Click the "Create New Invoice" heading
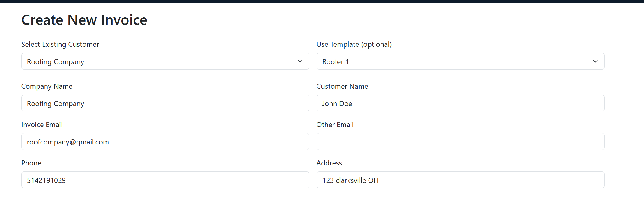The width and height of the screenshot is (644, 199). 84,20
